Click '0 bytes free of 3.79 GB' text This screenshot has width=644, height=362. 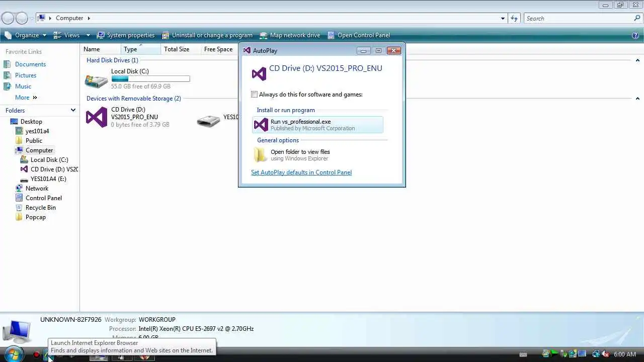140,125
